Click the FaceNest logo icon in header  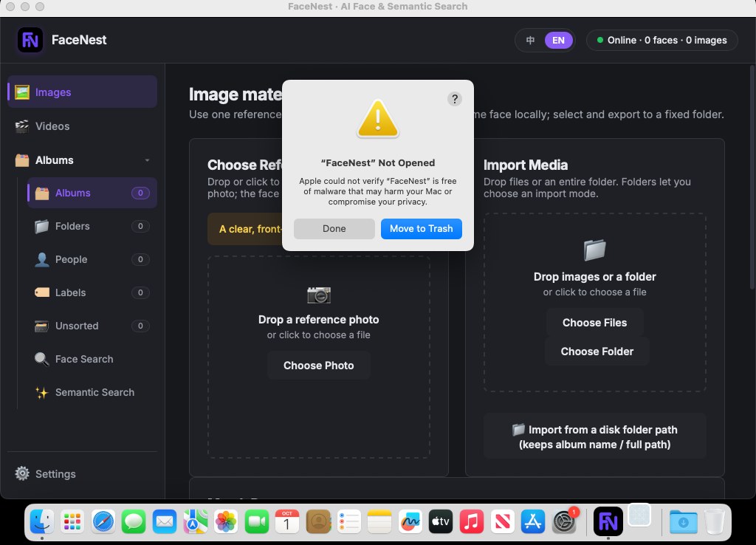30,40
